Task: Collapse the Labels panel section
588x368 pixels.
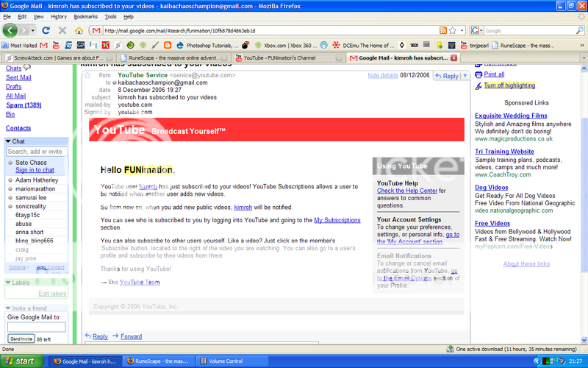Action: [x=8, y=282]
